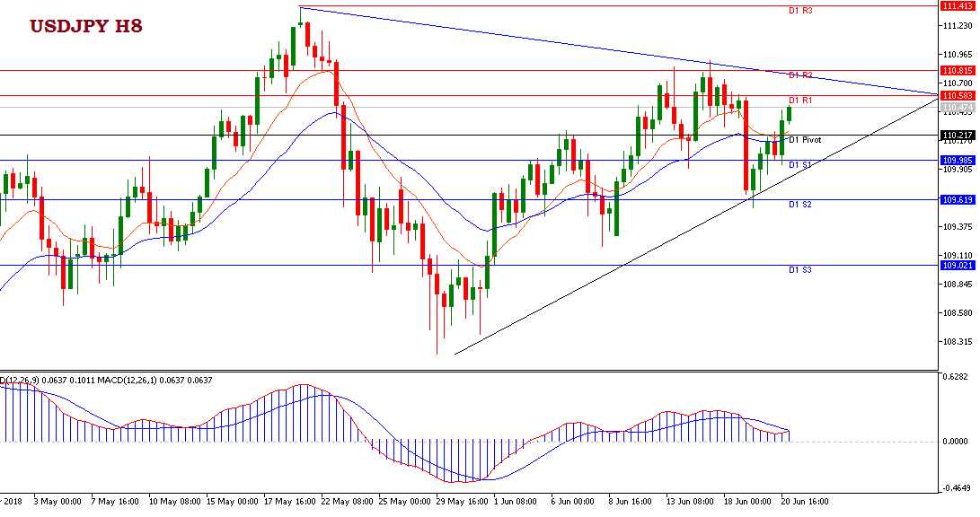
Task: Click the 29 May 16:00 date label
Action: point(462,502)
